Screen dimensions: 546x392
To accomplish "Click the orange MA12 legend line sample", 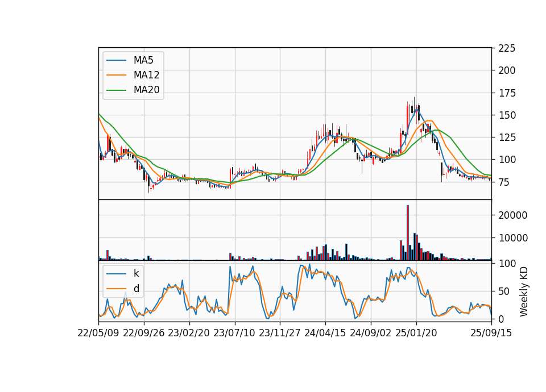I will [x=116, y=75].
